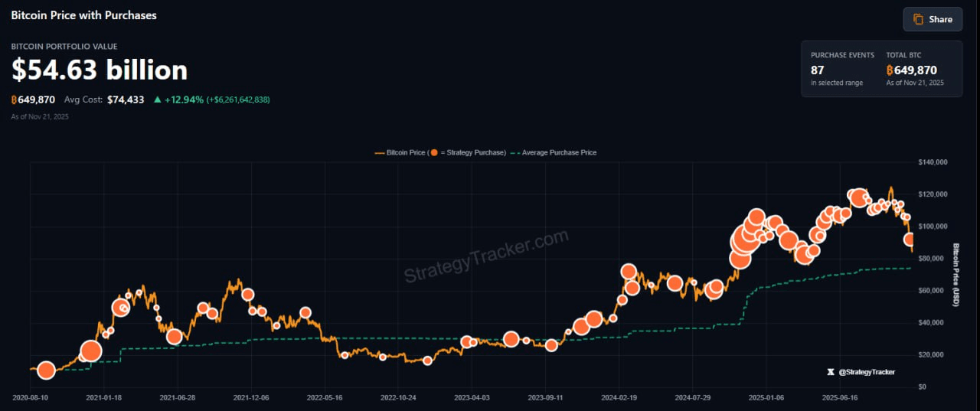Screen dimensions: 980x411
Task: Click the 2025-01-06 date axis label
Action: click(x=765, y=398)
